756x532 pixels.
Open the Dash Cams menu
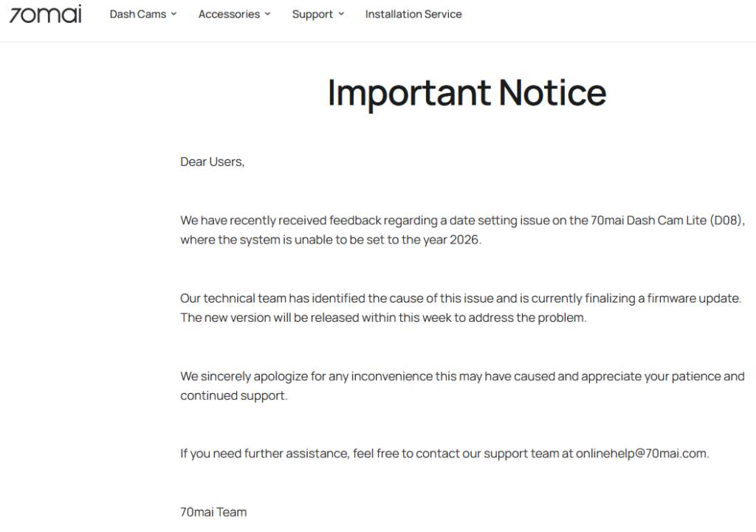[x=138, y=14]
